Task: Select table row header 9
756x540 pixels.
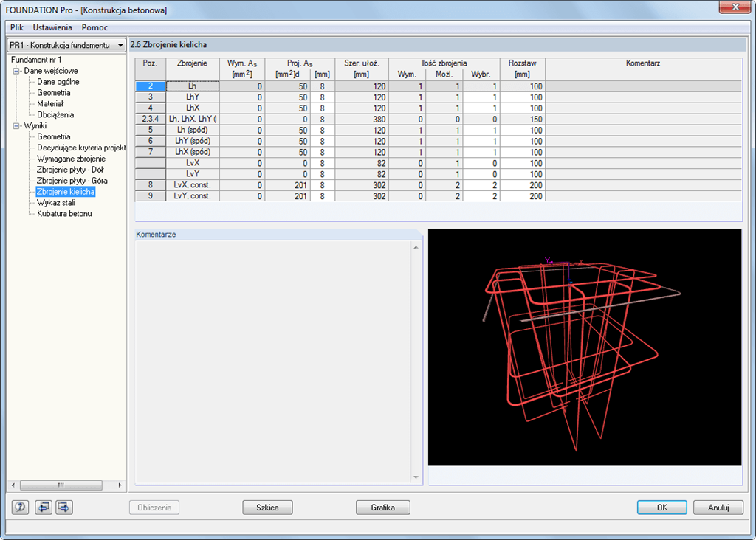Action: [x=151, y=196]
